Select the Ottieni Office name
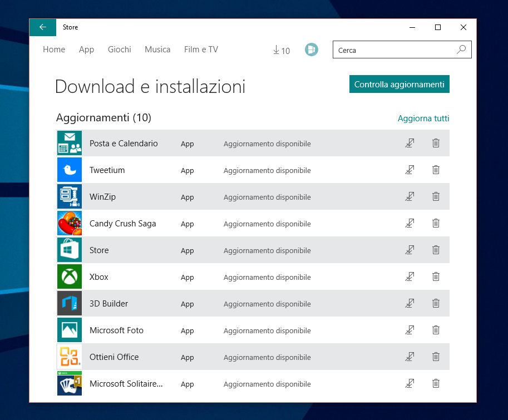The height and width of the screenshot is (420, 508). pyautogui.click(x=114, y=357)
